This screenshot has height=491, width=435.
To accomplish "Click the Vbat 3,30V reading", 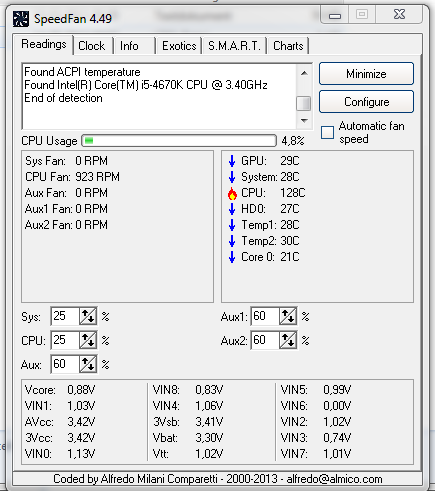I will (188, 438).
